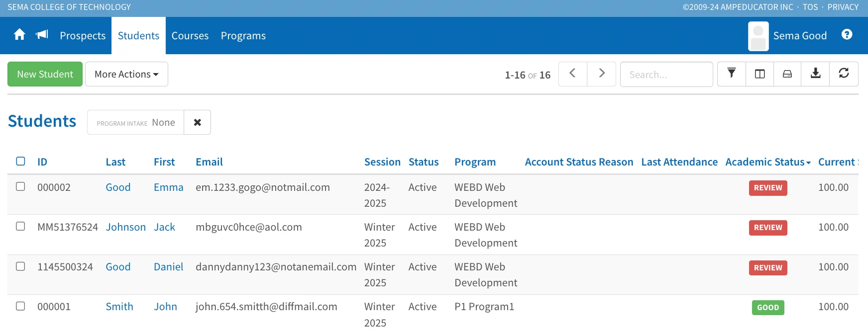Open the Courses tab
Image resolution: width=868 pixels, height=334 pixels.
190,36
